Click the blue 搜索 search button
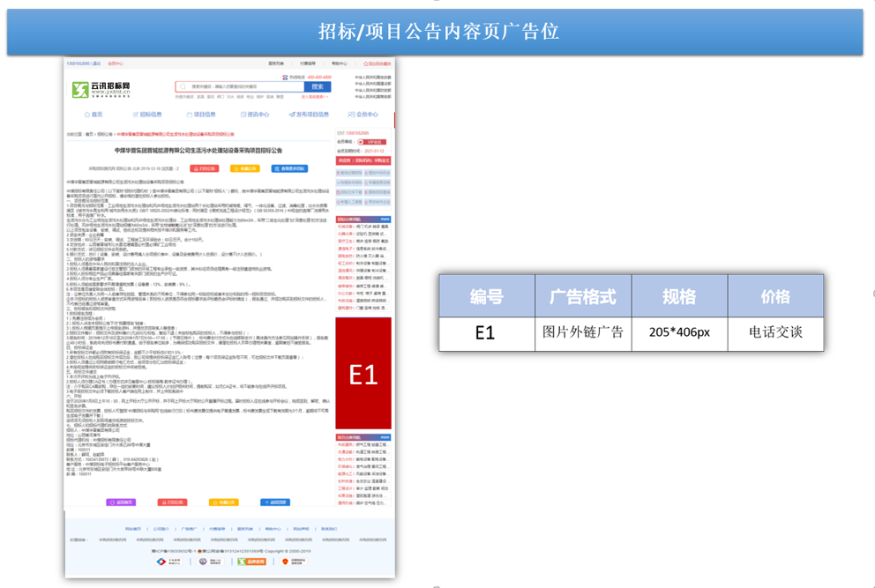875x588 pixels. pos(318,87)
